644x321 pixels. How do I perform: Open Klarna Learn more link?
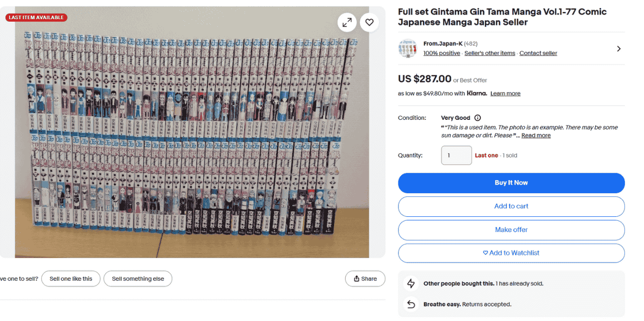click(505, 94)
